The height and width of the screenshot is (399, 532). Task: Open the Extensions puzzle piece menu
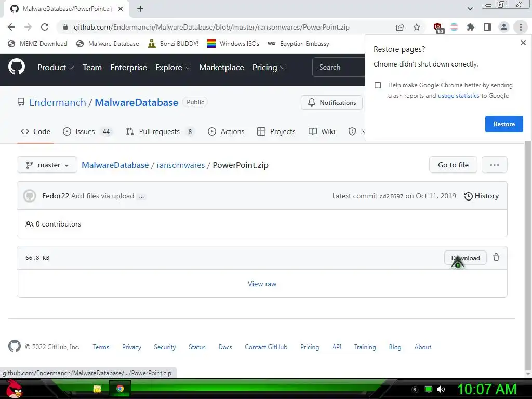471,27
